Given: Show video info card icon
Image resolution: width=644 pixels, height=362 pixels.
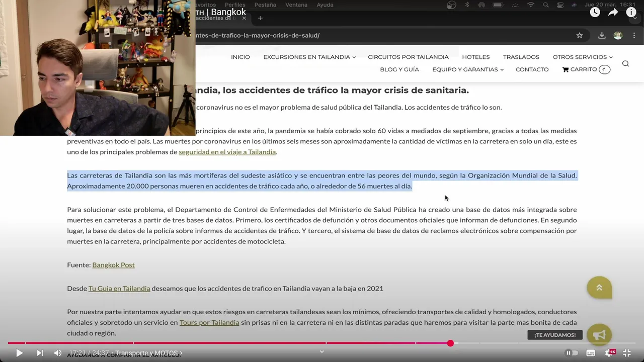Looking at the screenshot, I should click(x=631, y=13).
